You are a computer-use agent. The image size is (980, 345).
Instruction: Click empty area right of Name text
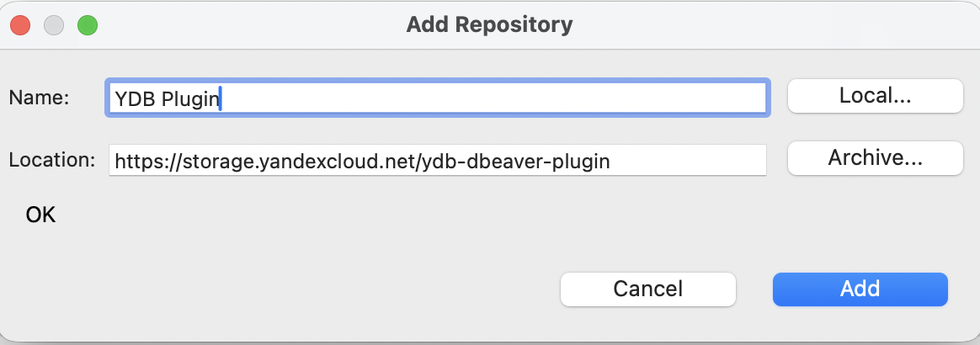point(493,98)
